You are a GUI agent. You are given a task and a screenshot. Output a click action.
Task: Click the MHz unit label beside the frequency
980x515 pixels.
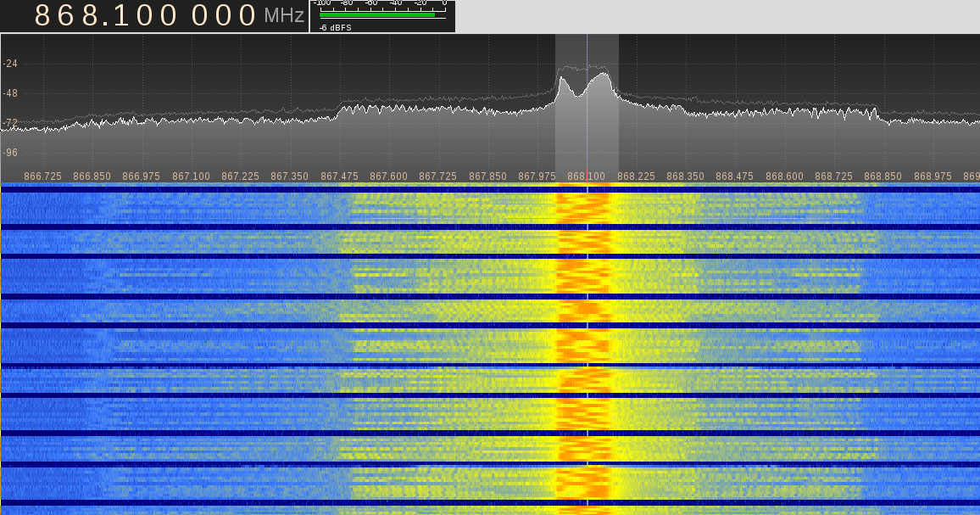283,16
